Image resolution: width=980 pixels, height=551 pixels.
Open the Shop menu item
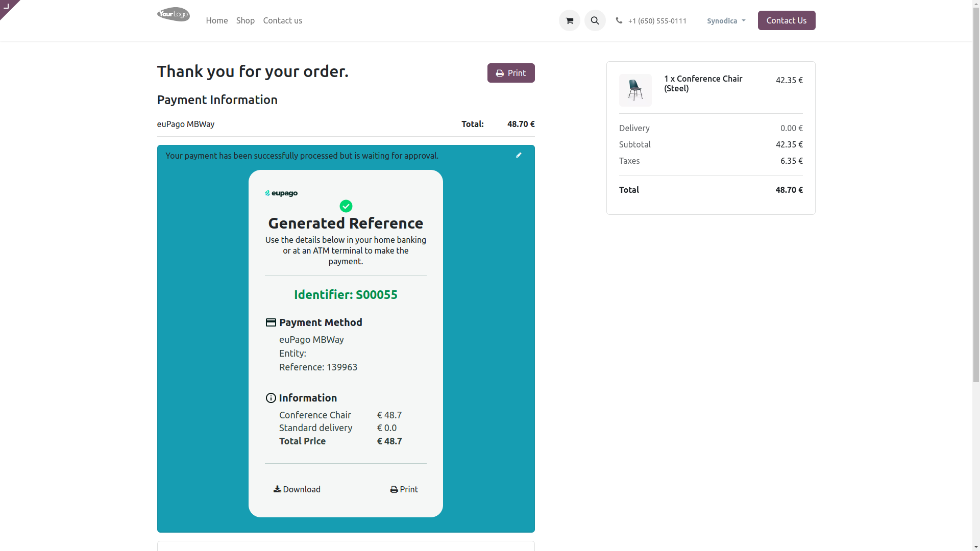click(246, 20)
